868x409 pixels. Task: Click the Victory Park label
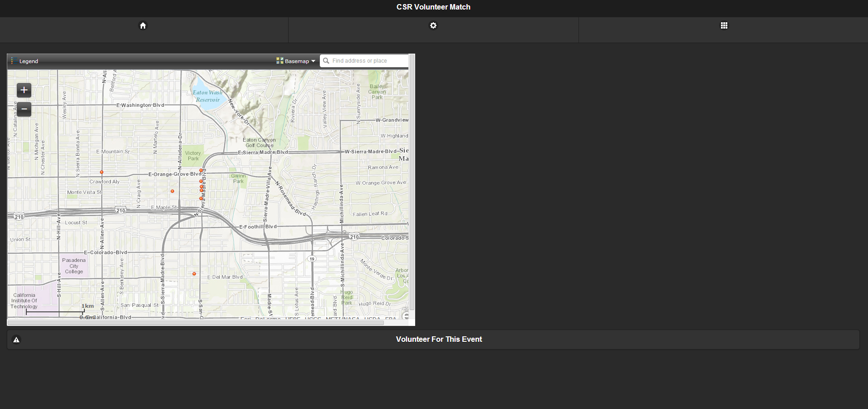pos(193,156)
